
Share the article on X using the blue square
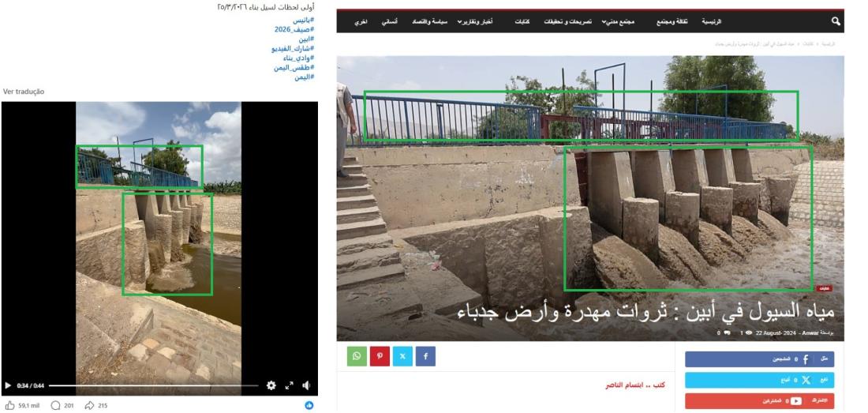click(x=403, y=356)
